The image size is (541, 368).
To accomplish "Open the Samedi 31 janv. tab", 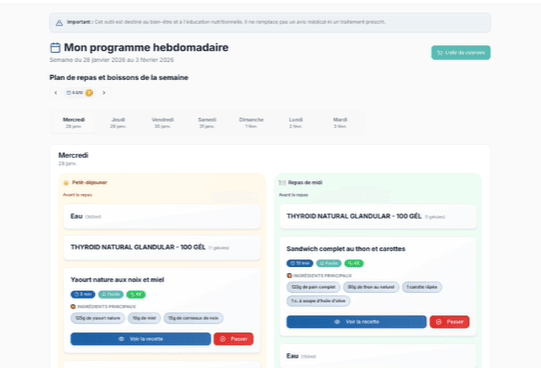I will (x=207, y=123).
